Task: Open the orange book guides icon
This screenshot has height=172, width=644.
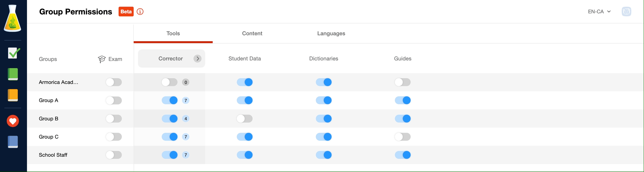Action: 13,95
